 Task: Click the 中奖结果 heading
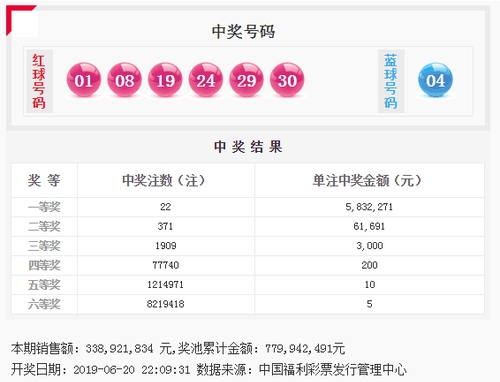[248, 147]
